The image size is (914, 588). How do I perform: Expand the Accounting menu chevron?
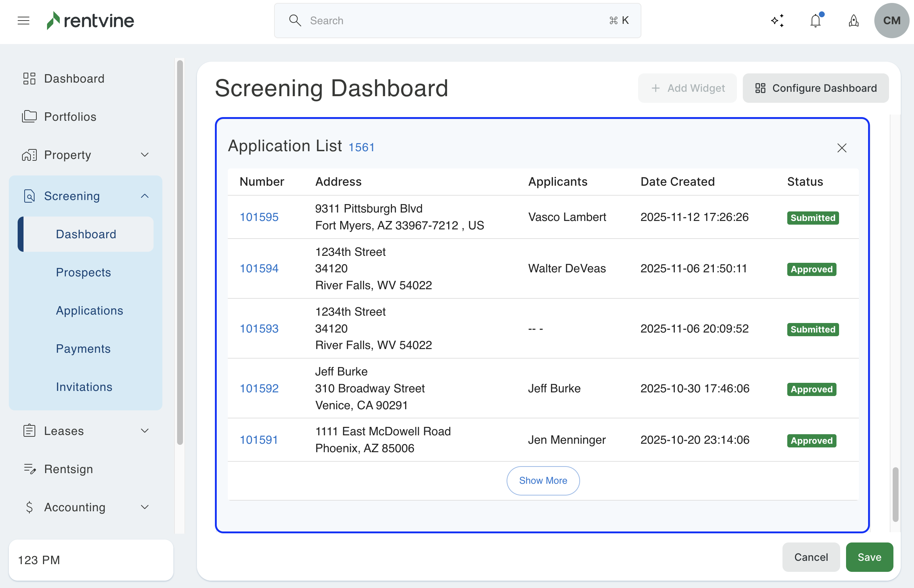pyautogui.click(x=144, y=508)
